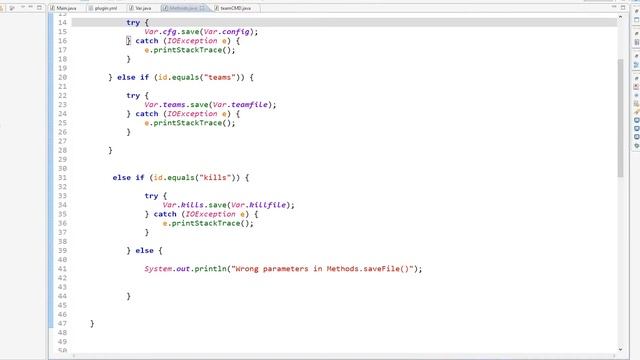Click the editor scrollbar down arrow
This screenshot has width=640, height=360.
point(620,350)
